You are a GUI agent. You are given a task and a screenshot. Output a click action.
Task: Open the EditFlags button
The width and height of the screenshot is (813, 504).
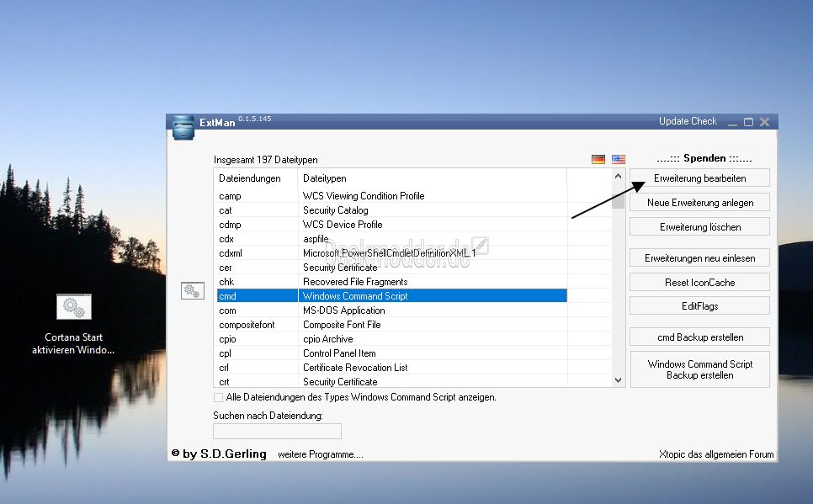click(x=699, y=306)
